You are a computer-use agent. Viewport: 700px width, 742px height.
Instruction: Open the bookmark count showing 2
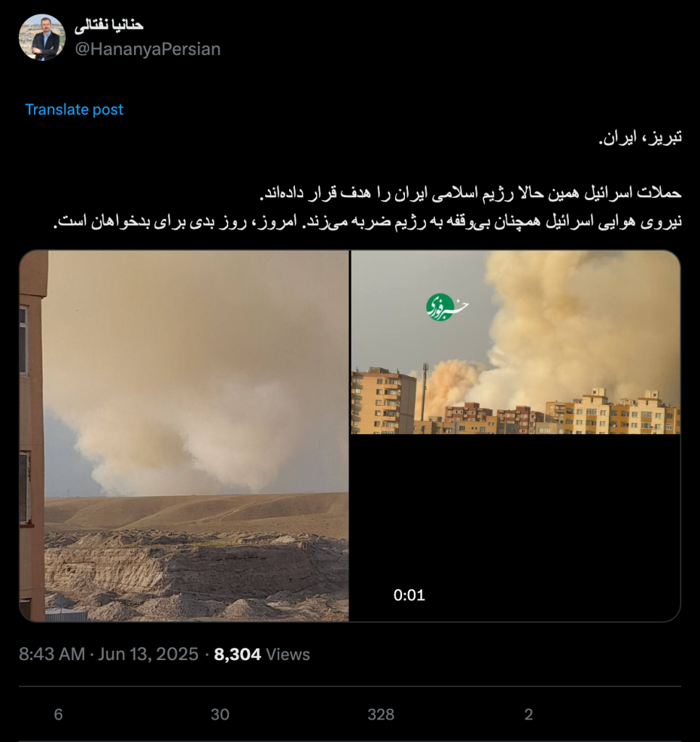(x=529, y=714)
